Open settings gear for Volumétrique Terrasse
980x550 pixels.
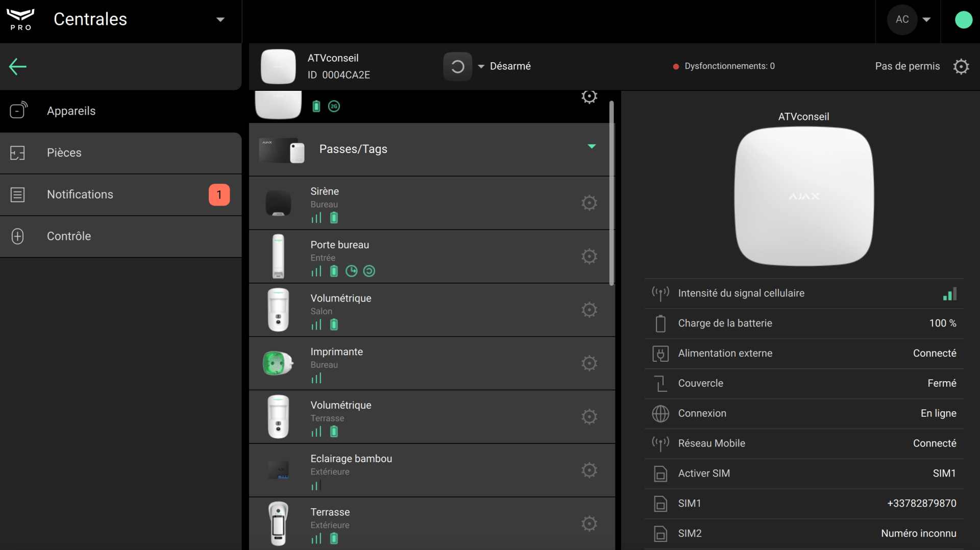click(x=589, y=417)
